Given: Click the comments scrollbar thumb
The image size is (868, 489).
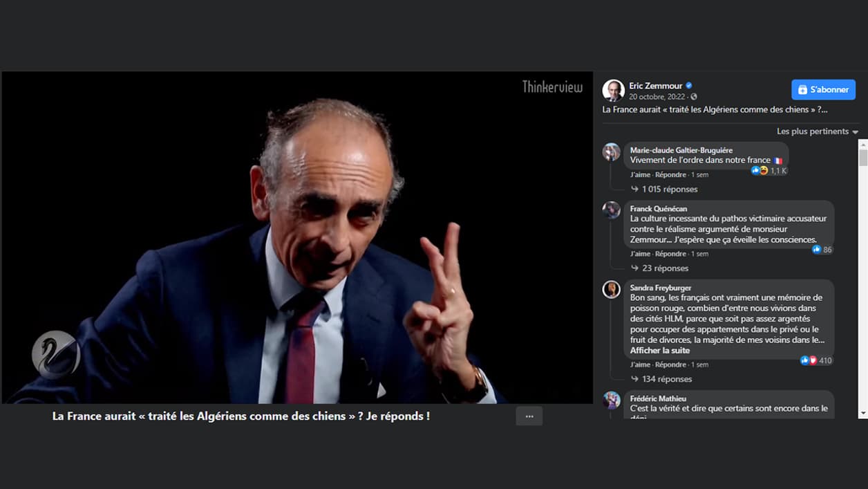Looking at the screenshot, I should (x=863, y=157).
